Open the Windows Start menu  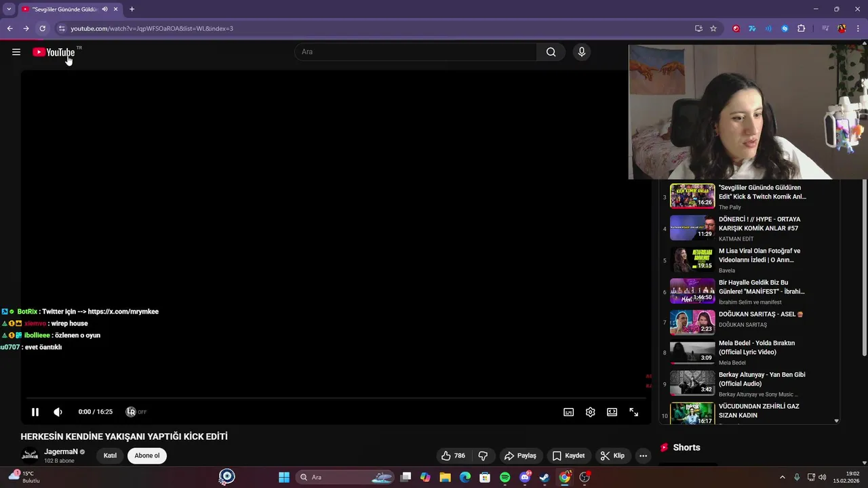tap(284, 477)
